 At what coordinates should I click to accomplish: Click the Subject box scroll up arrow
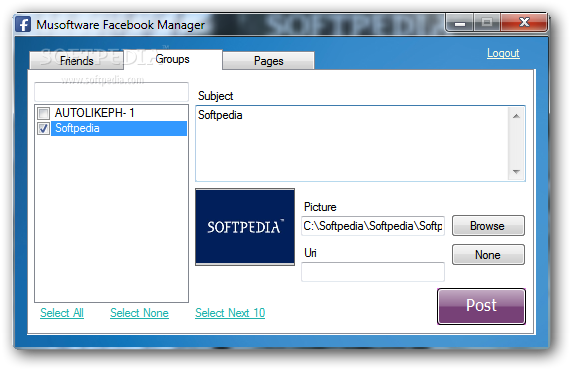click(516, 116)
